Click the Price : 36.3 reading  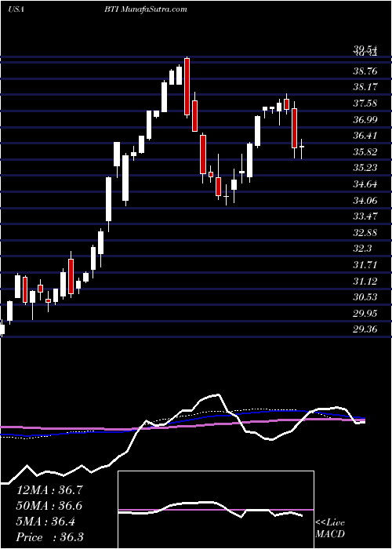pos(49,537)
